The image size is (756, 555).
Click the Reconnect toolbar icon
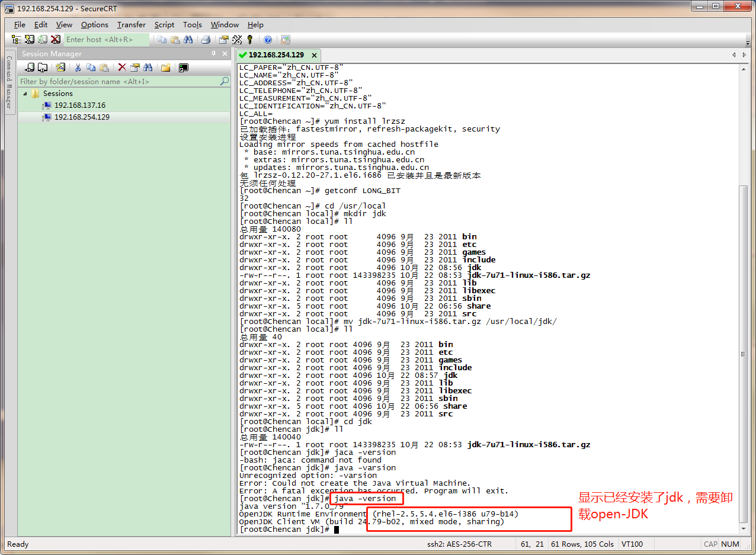43,40
